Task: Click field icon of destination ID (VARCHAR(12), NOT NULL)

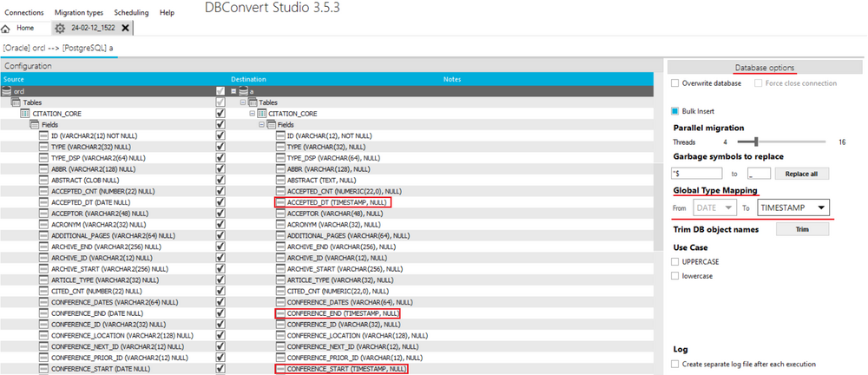Action: point(280,135)
